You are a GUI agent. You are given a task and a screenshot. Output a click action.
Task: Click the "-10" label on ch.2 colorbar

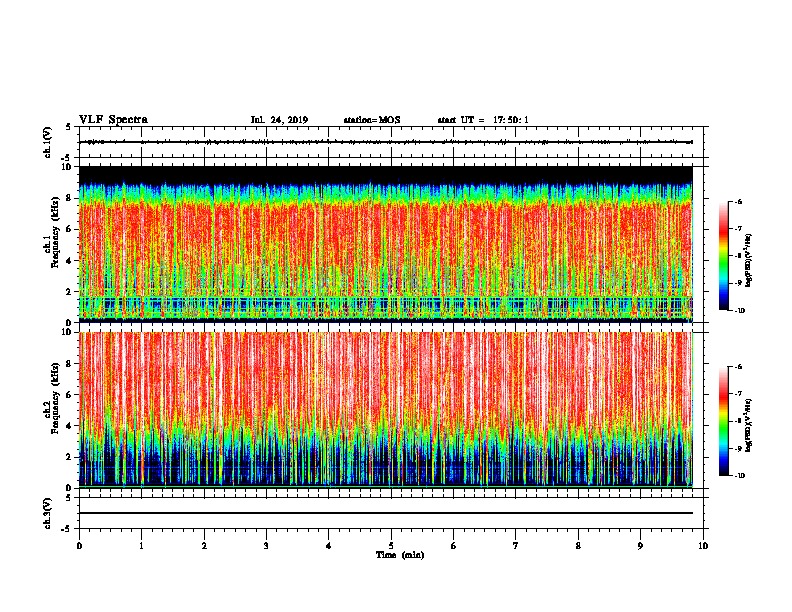(739, 476)
